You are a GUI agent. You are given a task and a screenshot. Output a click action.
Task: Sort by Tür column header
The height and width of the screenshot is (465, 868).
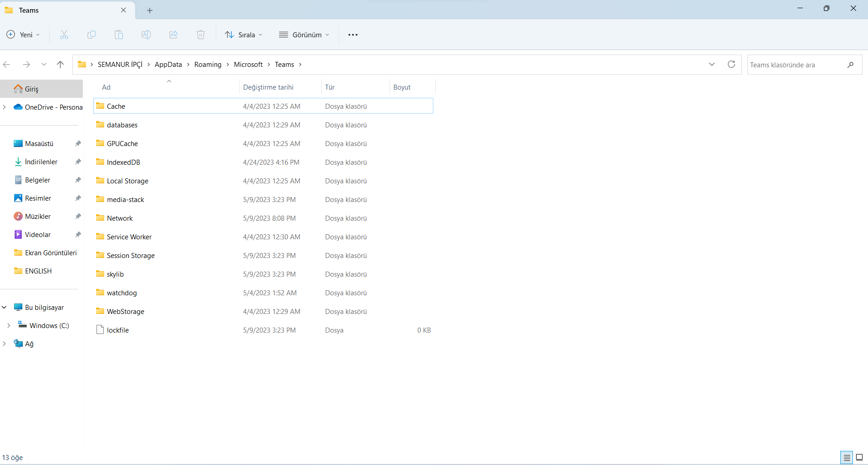tap(355, 87)
